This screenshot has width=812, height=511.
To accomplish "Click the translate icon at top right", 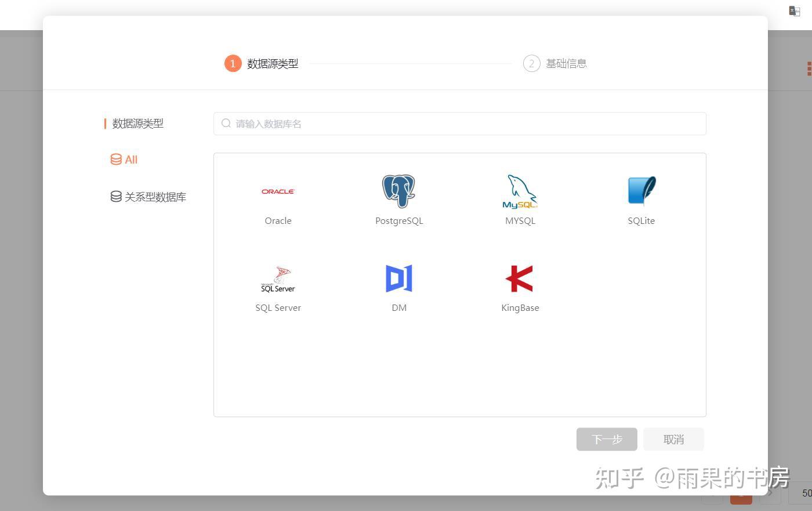I will point(794,11).
